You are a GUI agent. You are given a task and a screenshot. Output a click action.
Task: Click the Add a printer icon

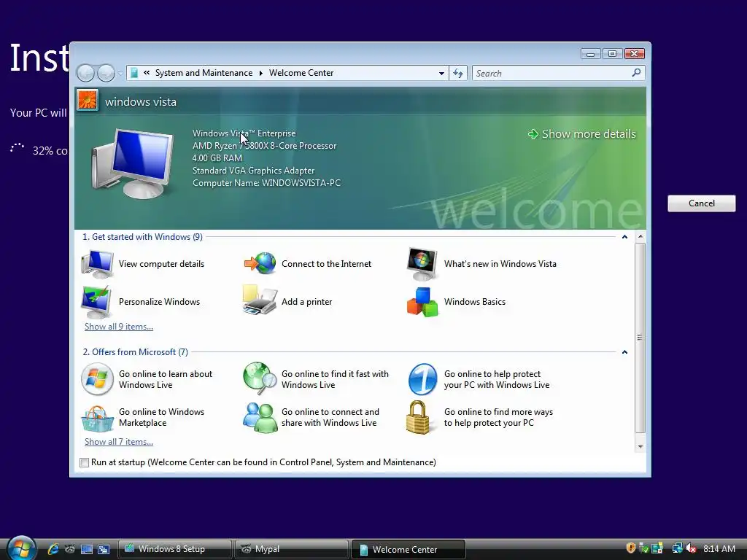(260, 300)
